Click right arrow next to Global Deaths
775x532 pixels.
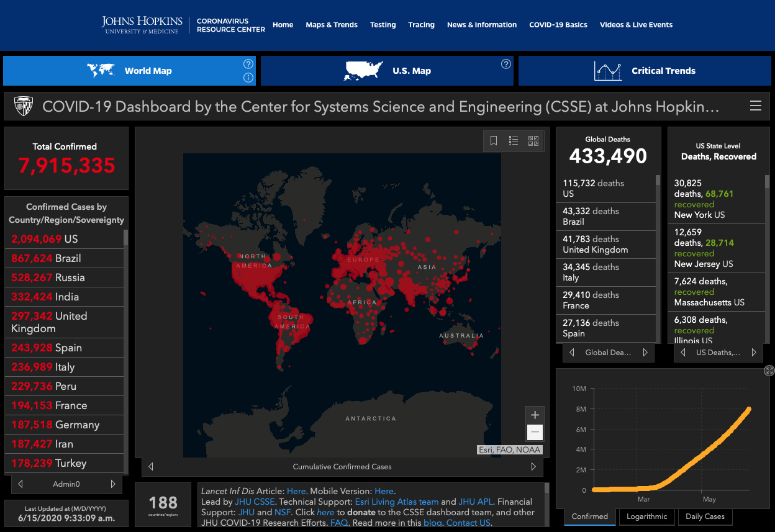(645, 353)
